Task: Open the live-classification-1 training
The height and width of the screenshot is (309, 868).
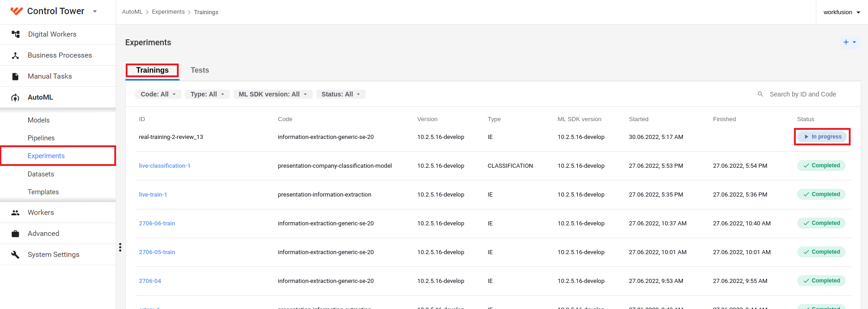Action: (165, 166)
